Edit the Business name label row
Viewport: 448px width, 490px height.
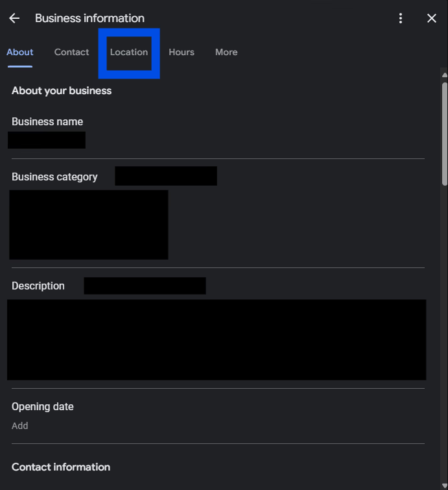(x=47, y=121)
